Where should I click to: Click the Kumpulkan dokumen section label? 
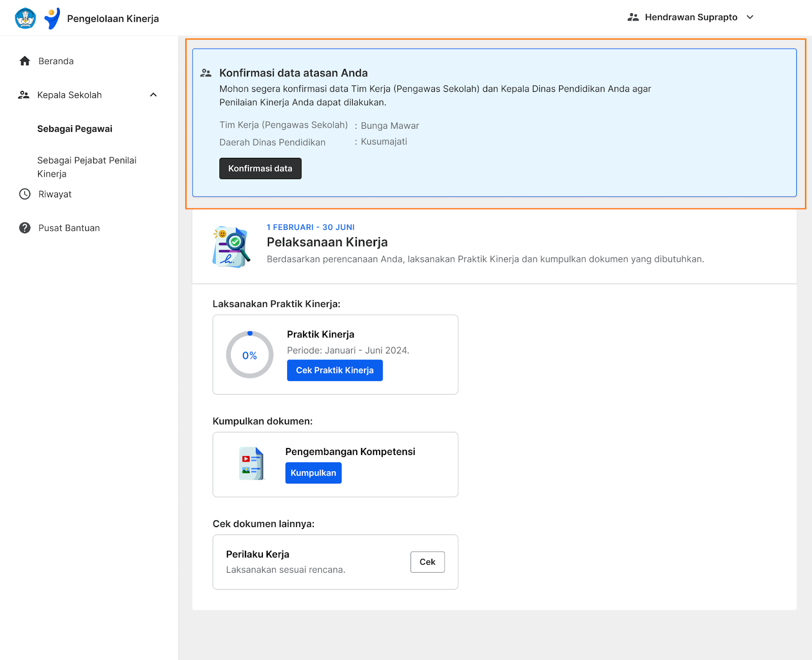pyautogui.click(x=262, y=421)
